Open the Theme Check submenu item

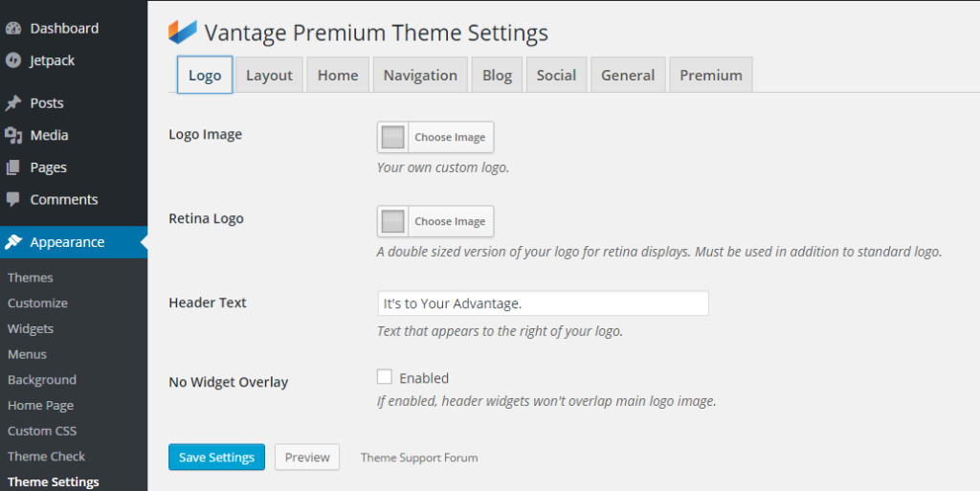pyautogui.click(x=46, y=457)
